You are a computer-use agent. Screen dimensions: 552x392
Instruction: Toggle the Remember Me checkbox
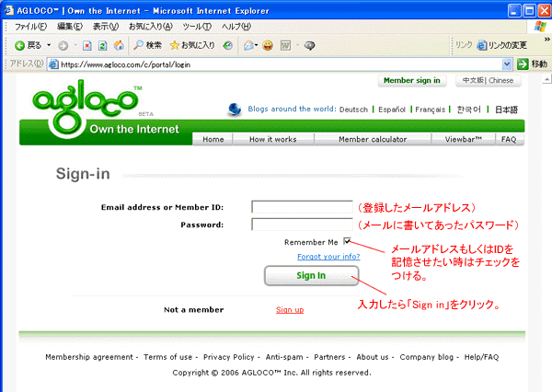(347, 241)
